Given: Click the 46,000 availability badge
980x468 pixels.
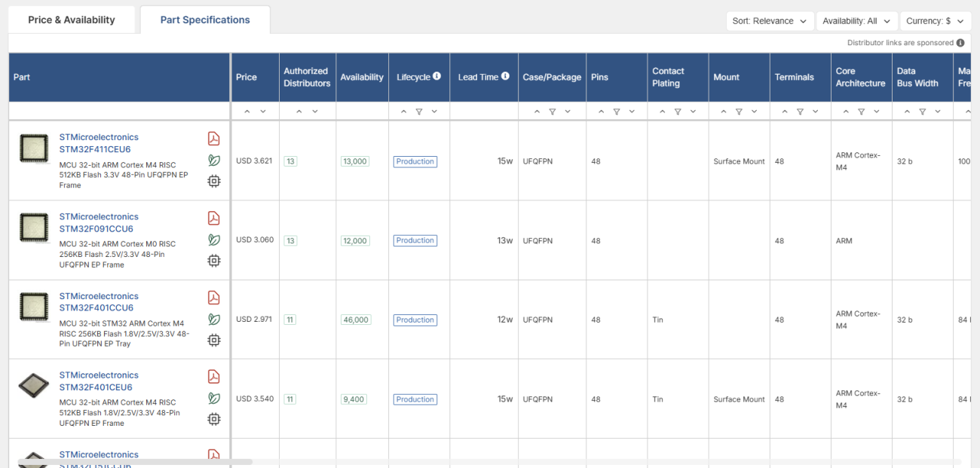Looking at the screenshot, I should tap(355, 320).
